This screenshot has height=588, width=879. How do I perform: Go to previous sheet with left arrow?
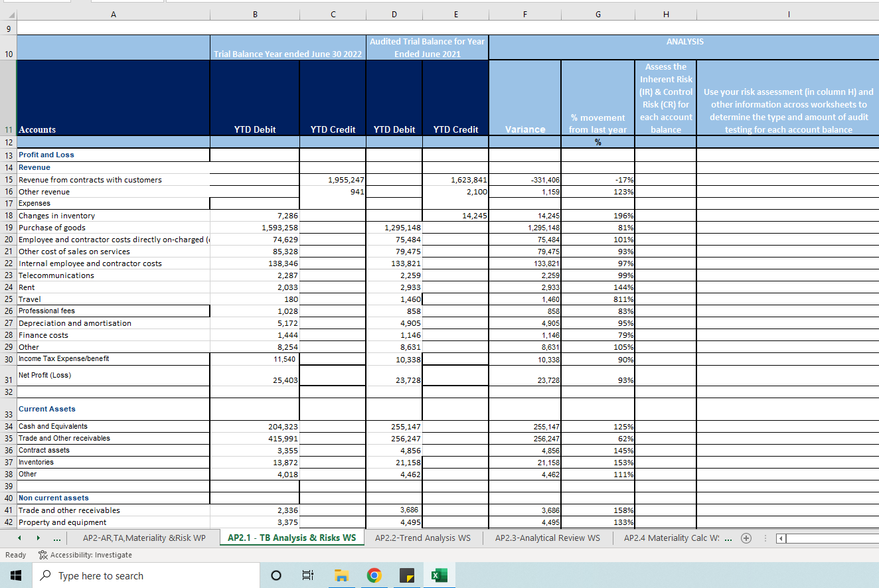tap(18, 538)
